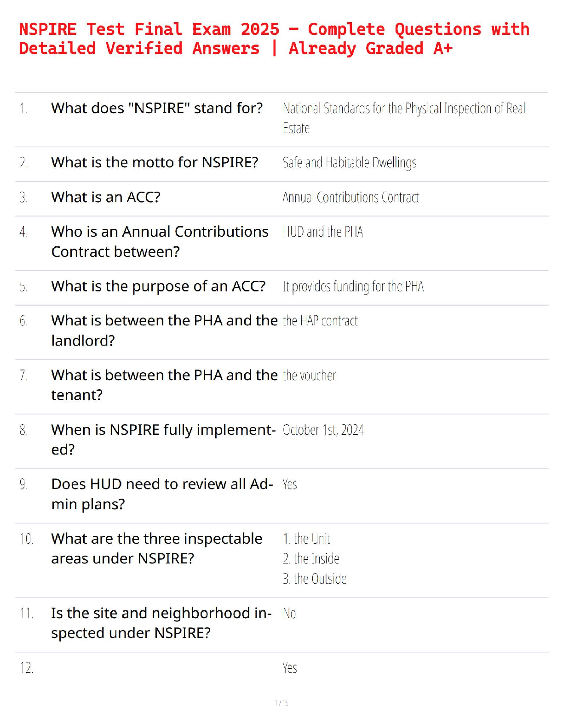Select the answer "Safe and Habitable Dwellings"
Image resolution: width=563 pixels, height=728 pixels.
349,163
